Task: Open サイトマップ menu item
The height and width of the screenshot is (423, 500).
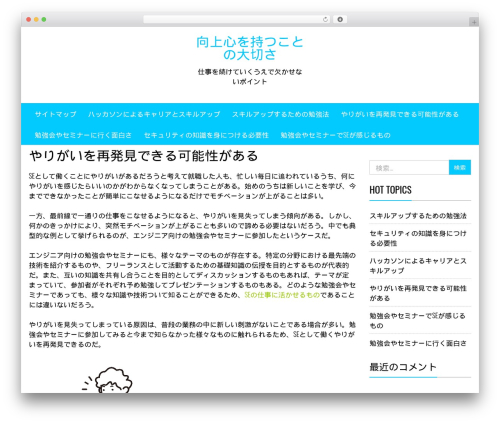Action: click(x=56, y=114)
